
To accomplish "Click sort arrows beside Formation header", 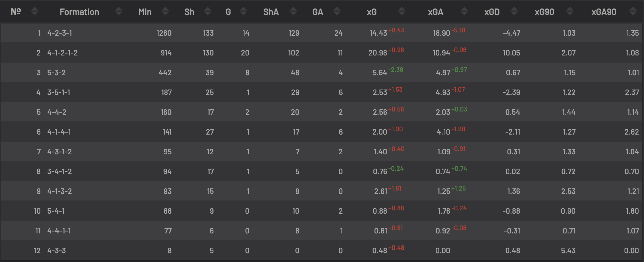I will point(119,12).
